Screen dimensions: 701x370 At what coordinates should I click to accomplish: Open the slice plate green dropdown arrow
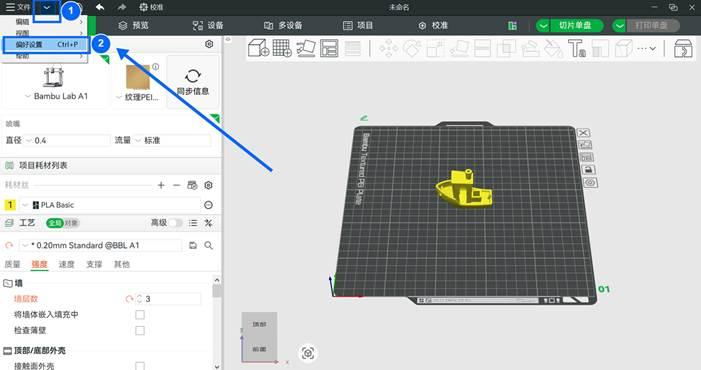(x=543, y=25)
